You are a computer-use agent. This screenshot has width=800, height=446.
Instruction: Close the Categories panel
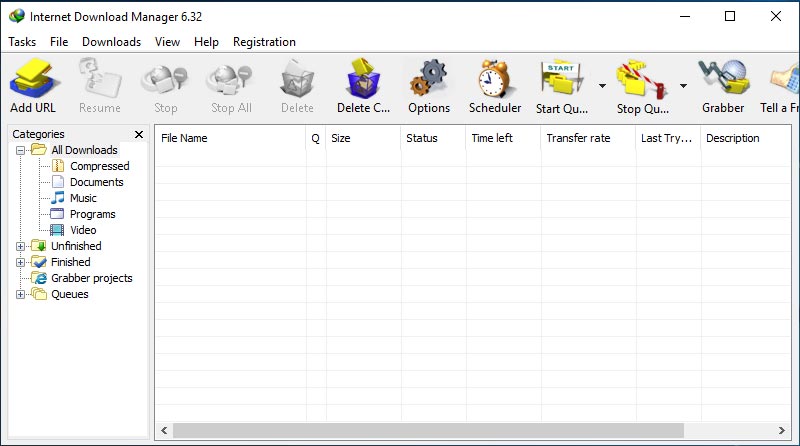click(139, 134)
